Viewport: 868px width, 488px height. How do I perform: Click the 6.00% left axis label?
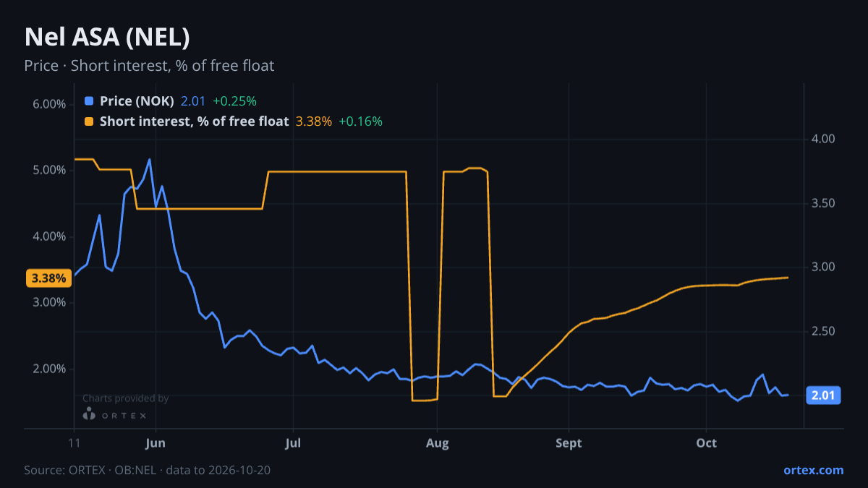click(50, 104)
